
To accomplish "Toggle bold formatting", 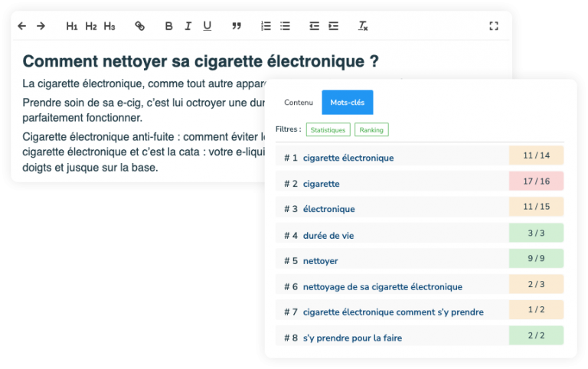I will tap(168, 26).
